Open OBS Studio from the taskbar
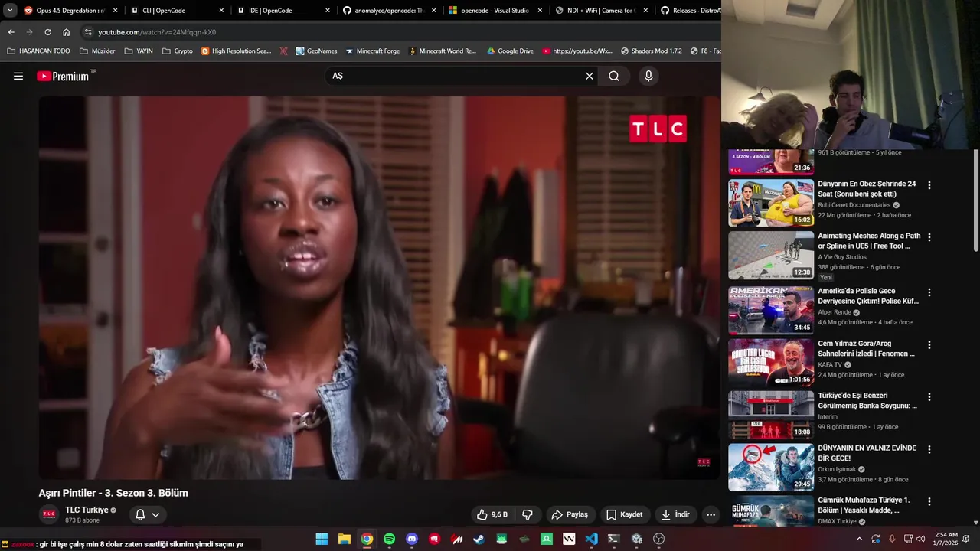The height and width of the screenshot is (551, 980). click(658, 539)
